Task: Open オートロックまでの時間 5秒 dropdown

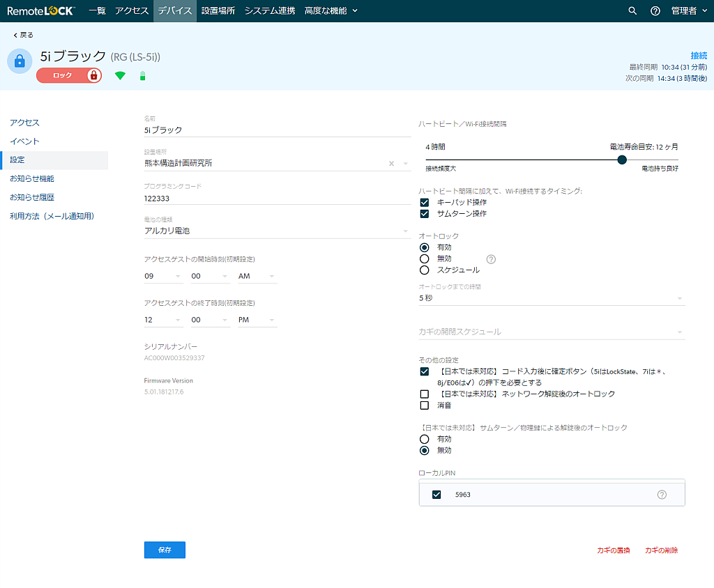Action: 552,299
